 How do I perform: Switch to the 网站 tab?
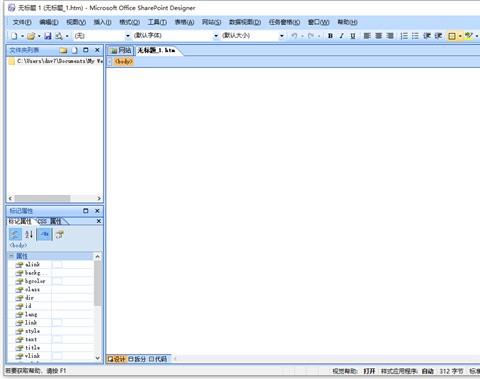coord(121,50)
